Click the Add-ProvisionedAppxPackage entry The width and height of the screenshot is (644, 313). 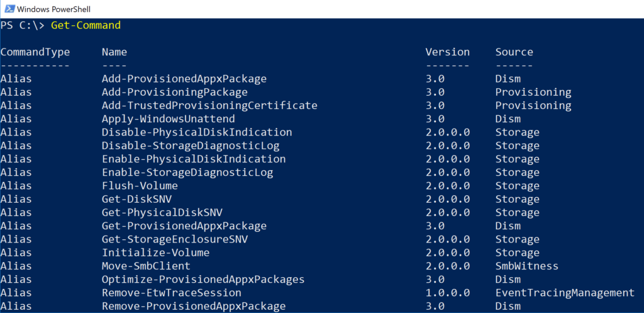coord(184,79)
